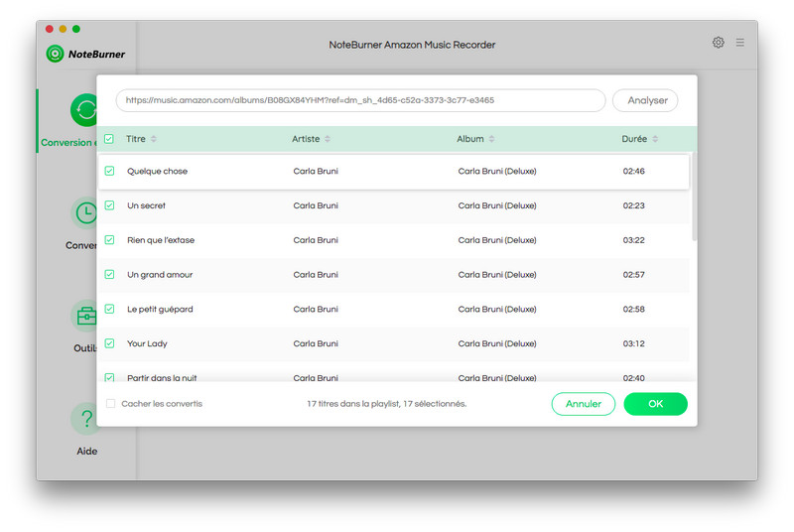
Task: Click the Annuler button
Action: point(584,404)
